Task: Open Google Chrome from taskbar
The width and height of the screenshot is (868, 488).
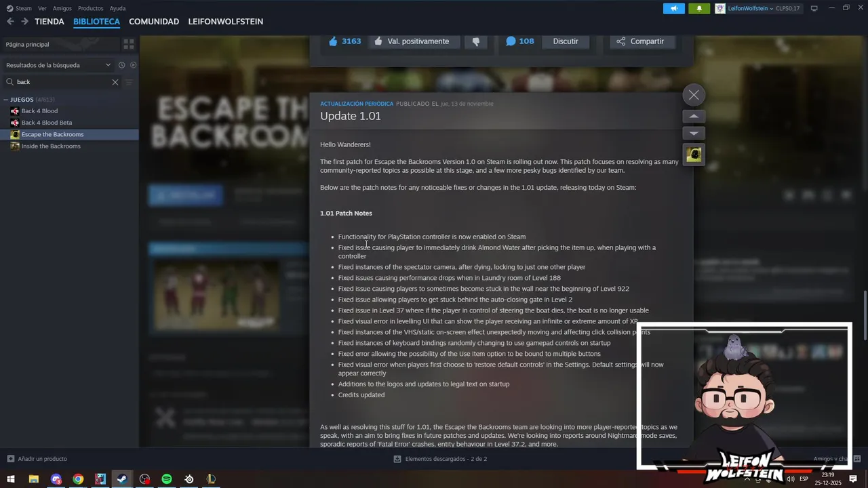Action: pos(78,479)
